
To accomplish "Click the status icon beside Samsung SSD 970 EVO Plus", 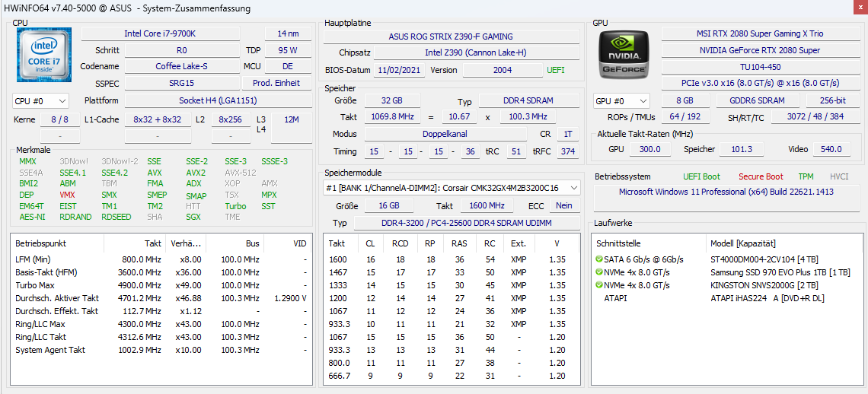I will pyautogui.click(x=599, y=272).
